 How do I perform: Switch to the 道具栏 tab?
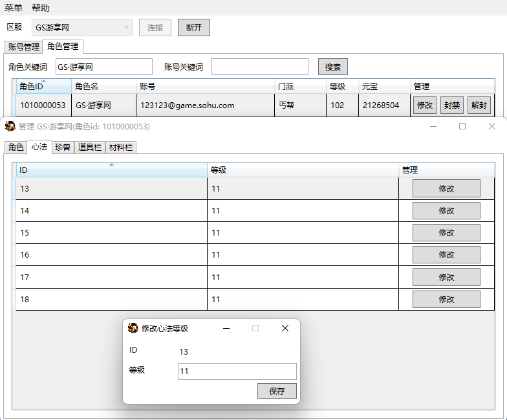90,147
